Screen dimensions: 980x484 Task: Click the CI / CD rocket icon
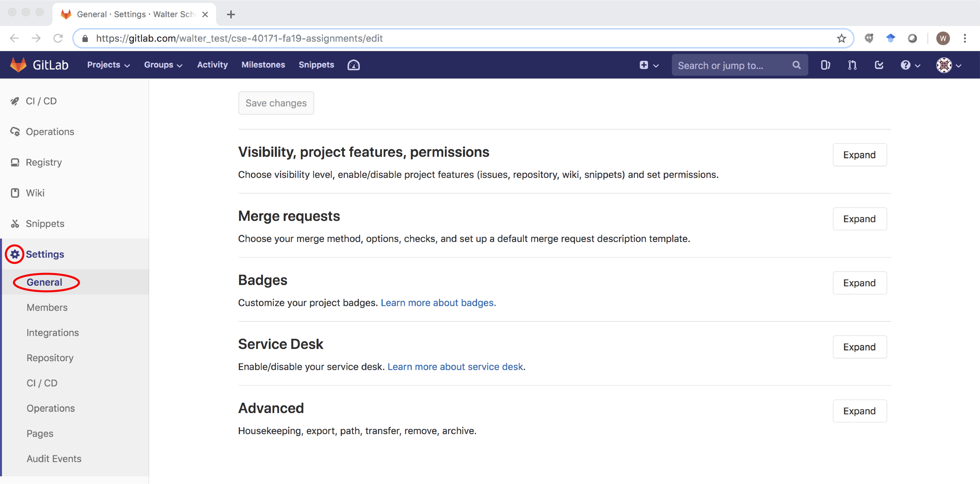[14, 101]
